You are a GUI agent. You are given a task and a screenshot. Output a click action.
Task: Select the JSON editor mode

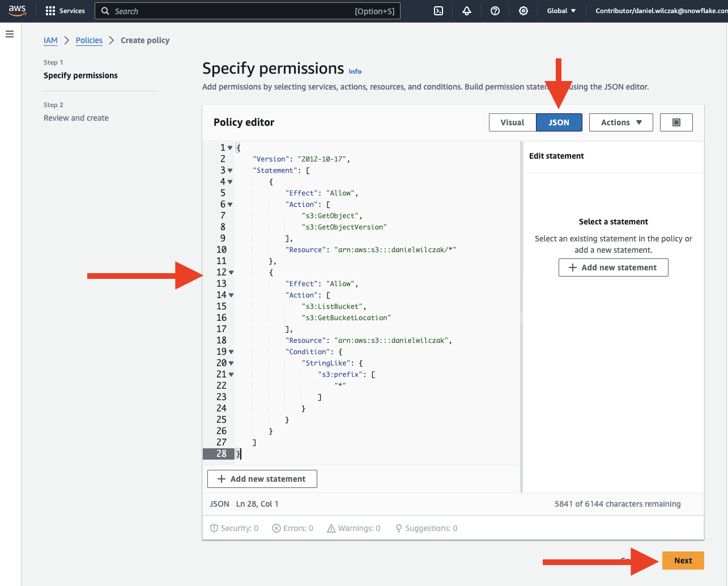pyautogui.click(x=559, y=122)
